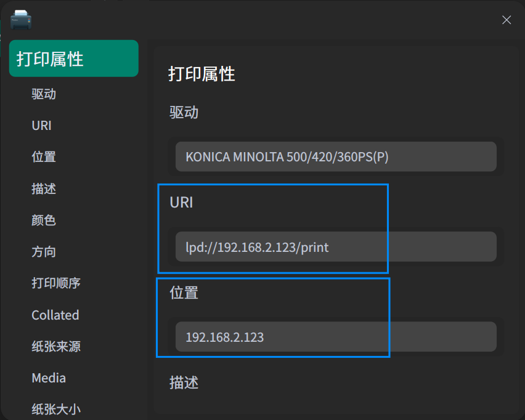
Task: Click the 驱动 section label above driver field
Action: tap(184, 112)
